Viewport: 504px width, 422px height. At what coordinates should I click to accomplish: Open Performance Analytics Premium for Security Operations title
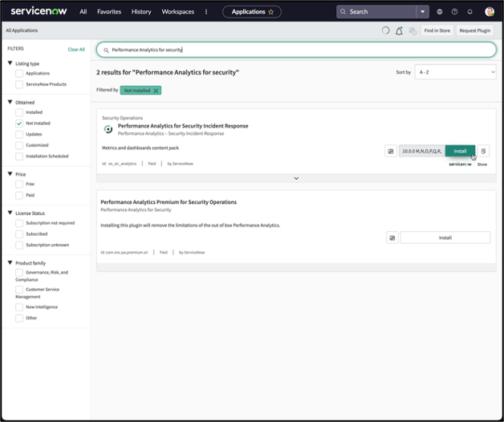[x=169, y=202]
